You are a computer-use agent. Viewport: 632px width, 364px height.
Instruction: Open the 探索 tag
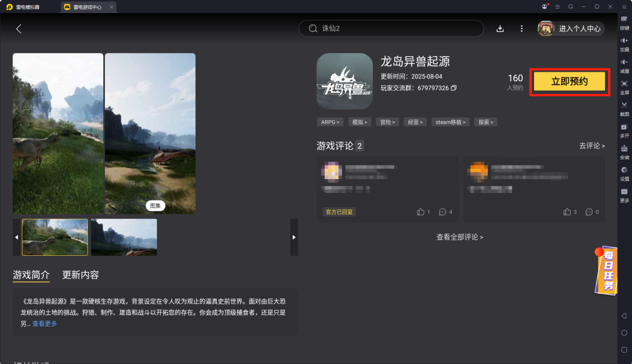tap(486, 122)
